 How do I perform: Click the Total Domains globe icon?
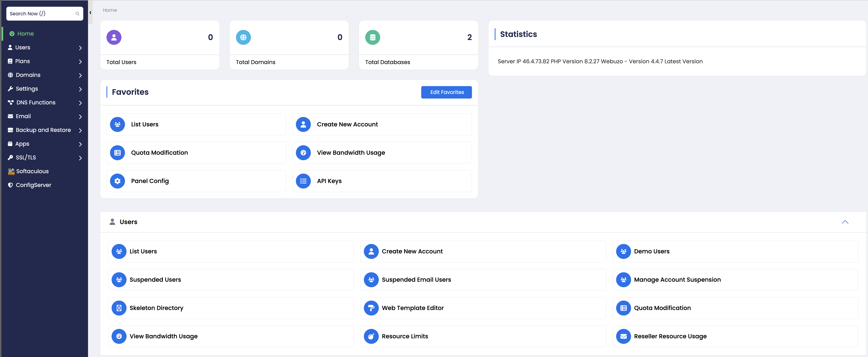[x=243, y=37]
